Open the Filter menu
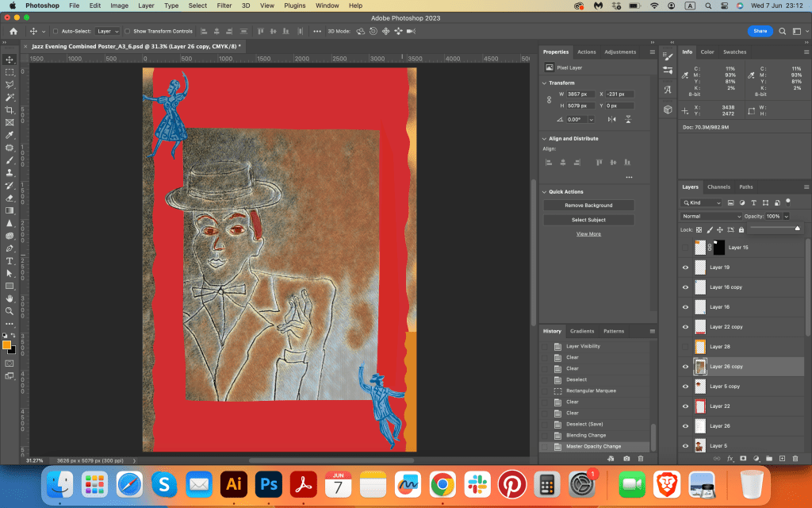The height and width of the screenshot is (508, 812). click(x=224, y=6)
